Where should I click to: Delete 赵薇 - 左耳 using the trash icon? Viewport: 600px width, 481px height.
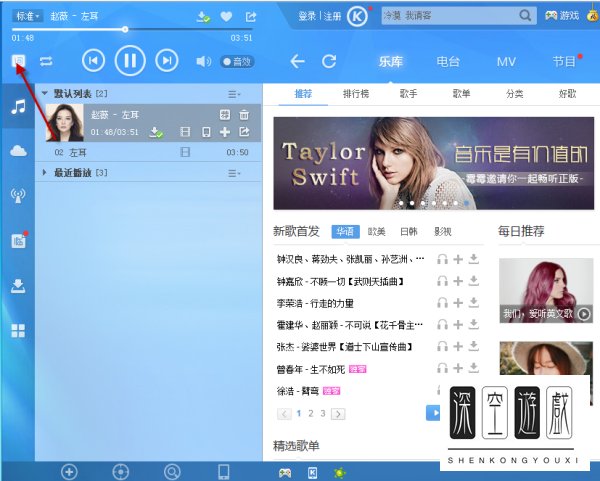pos(244,114)
